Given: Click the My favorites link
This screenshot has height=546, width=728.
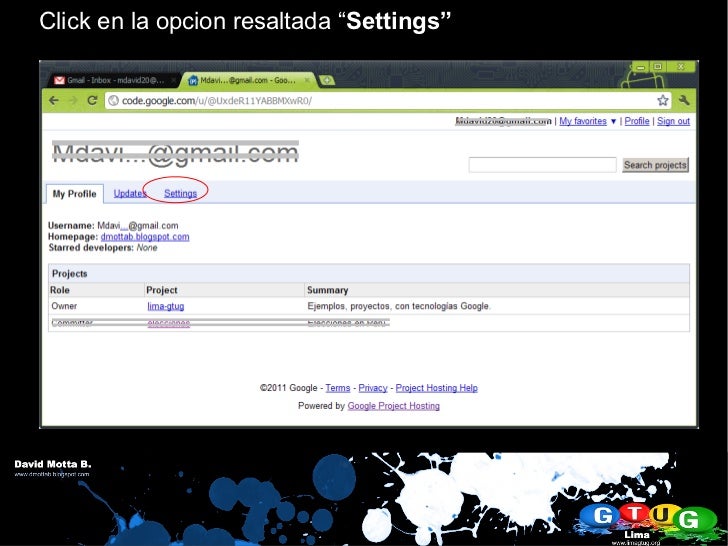Looking at the screenshot, I should coord(583,121).
